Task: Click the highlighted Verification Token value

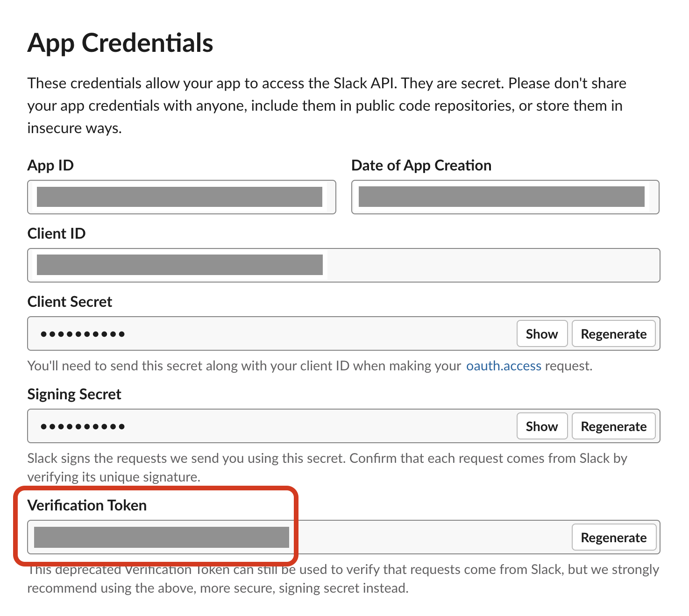Action: click(161, 537)
